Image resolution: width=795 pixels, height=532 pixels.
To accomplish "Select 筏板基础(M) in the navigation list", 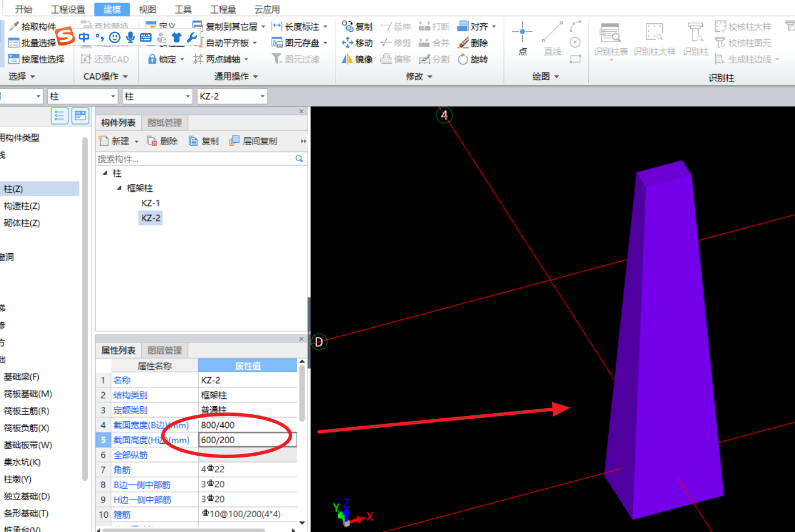I will [28, 394].
